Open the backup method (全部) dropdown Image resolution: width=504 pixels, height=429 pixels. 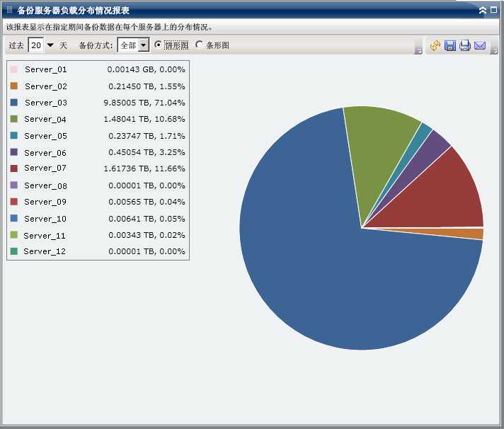[x=144, y=45]
